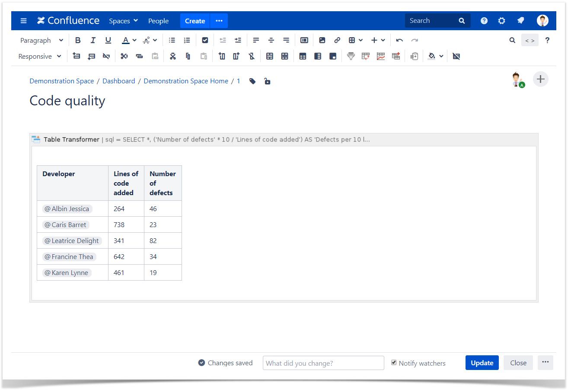Viewport: 571px width, 392px height.
Task: Expand the Spaces menu
Action: 123,21
